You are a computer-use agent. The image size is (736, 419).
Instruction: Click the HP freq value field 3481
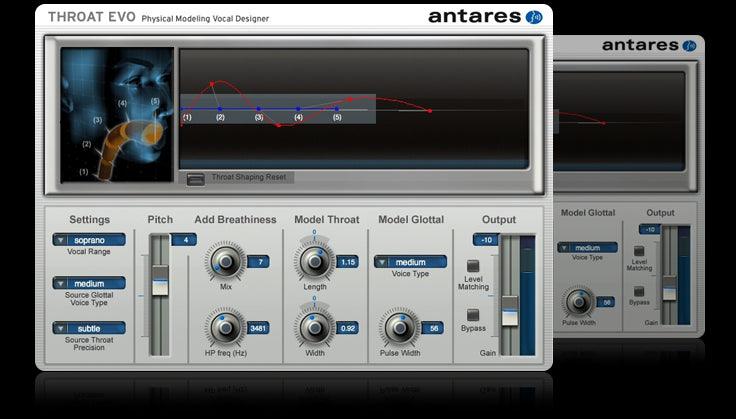(258, 328)
